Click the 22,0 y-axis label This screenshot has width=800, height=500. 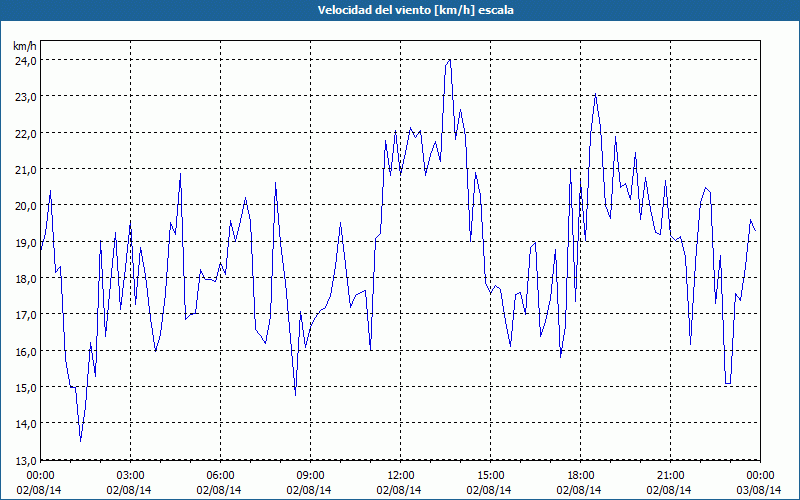pos(25,134)
